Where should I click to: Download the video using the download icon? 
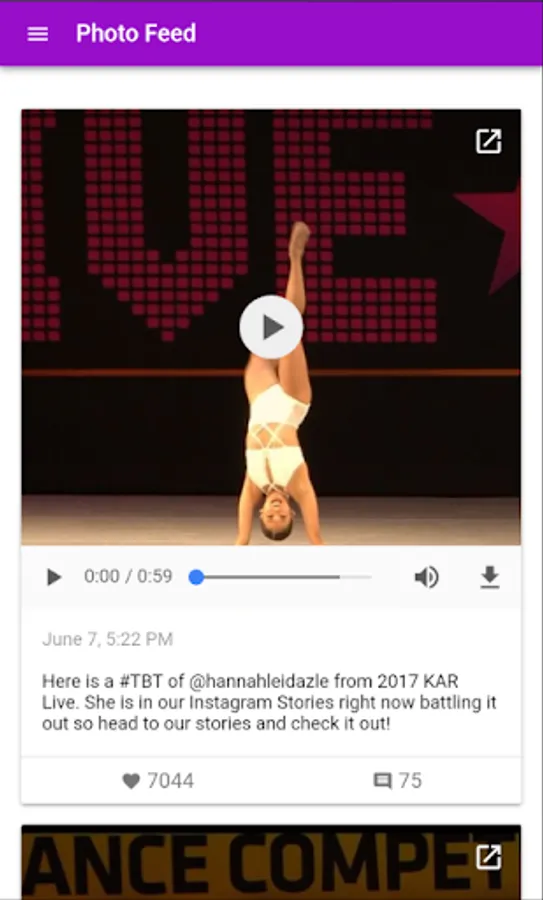tap(490, 577)
